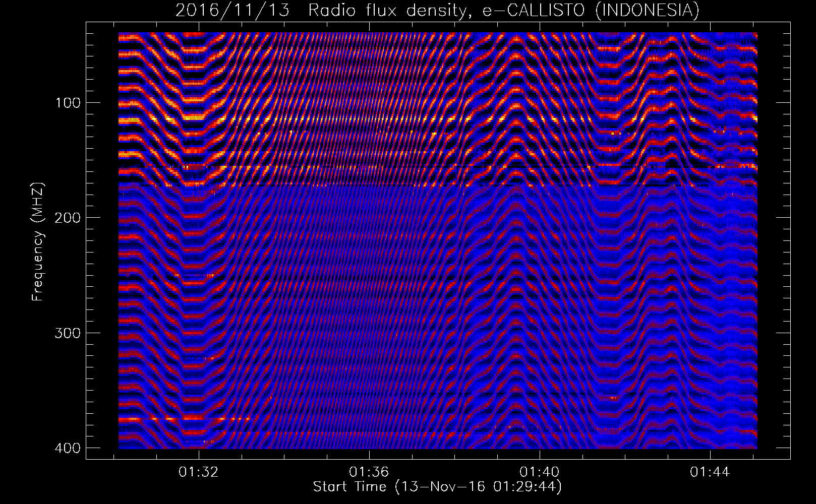Click the 'Start Time (13-Nov-16 01:29:44)' label
The width and height of the screenshot is (816, 504).
pos(437,487)
